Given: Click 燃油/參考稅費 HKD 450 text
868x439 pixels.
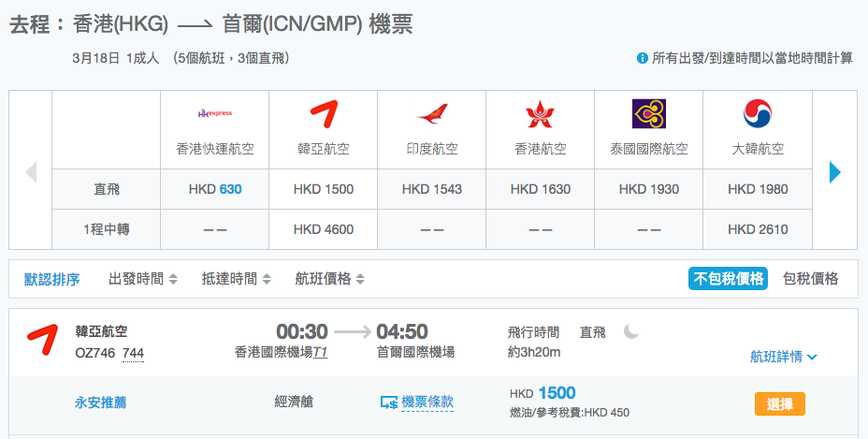Looking at the screenshot, I should point(569,413).
